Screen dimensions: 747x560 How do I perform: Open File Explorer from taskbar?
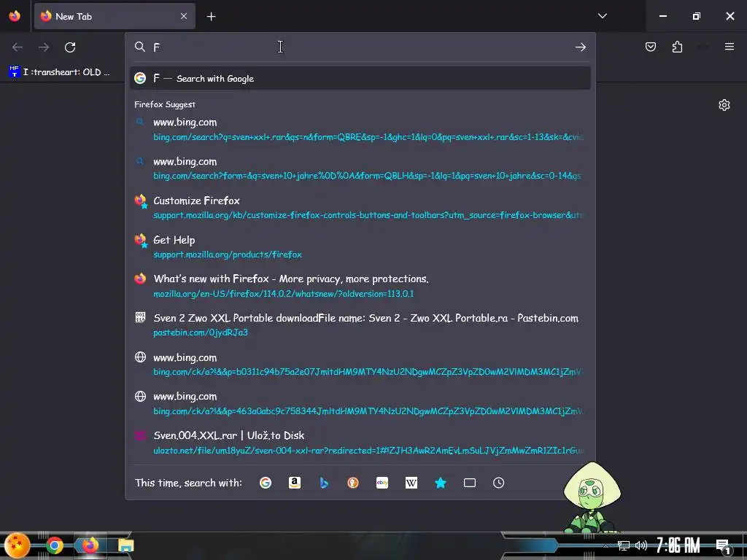(x=125, y=545)
